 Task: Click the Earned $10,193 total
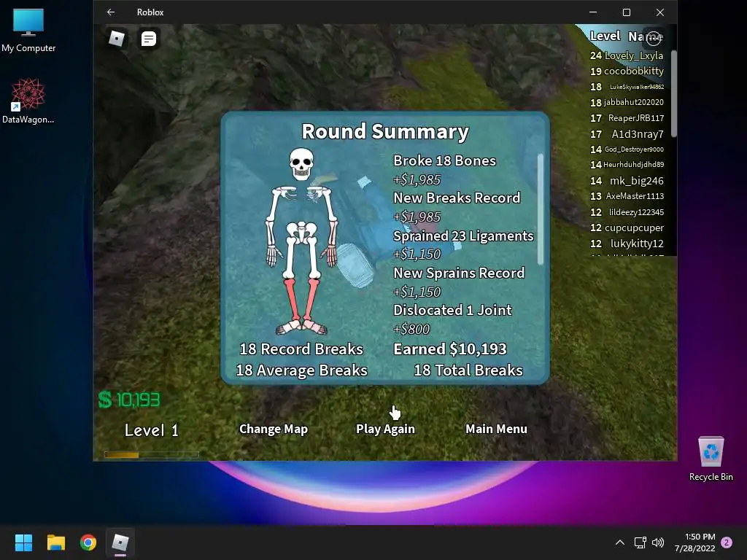[449, 349]
